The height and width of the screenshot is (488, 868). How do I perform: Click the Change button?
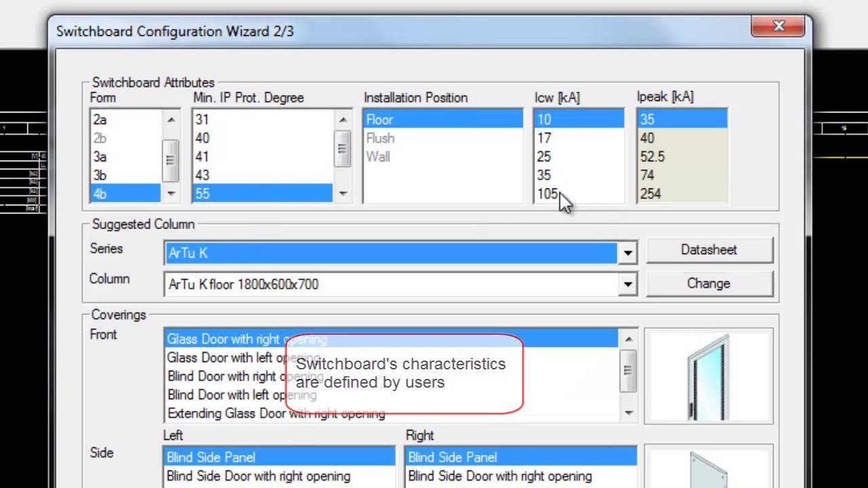coord(709,283)
